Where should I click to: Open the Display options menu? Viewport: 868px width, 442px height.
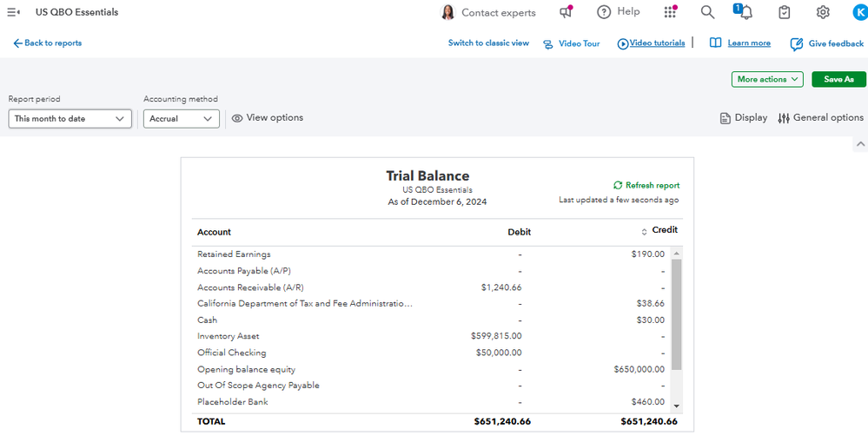tap(744, 118)
